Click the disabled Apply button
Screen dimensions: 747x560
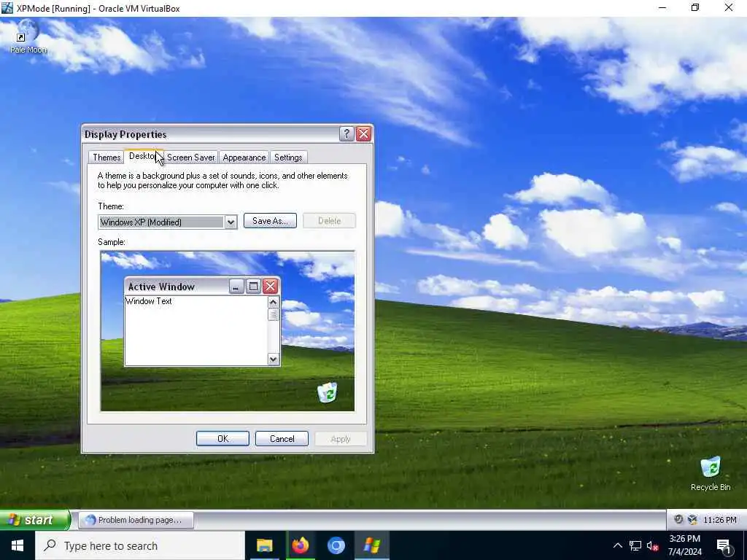click(x=341, y=438)
